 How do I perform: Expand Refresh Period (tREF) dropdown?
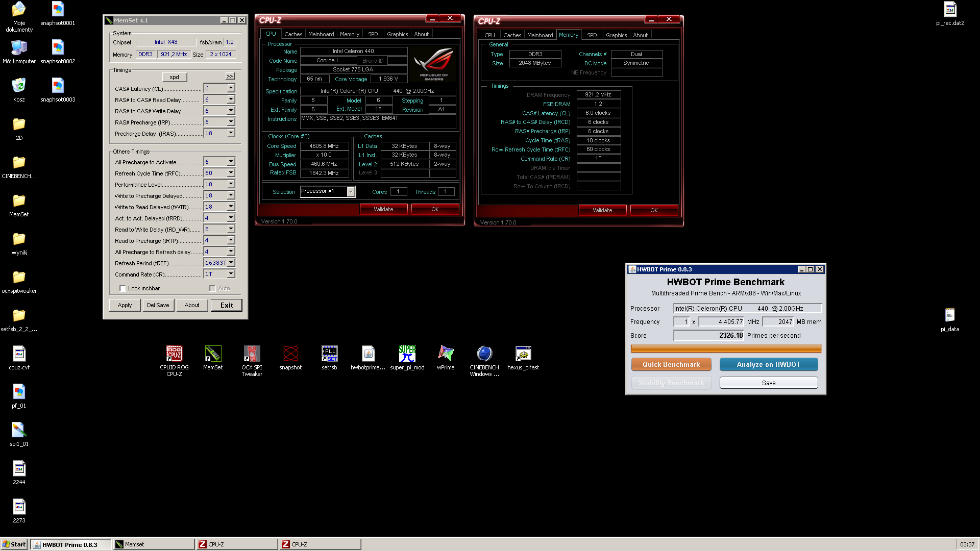pyautogui.click(x=231, y=263)
